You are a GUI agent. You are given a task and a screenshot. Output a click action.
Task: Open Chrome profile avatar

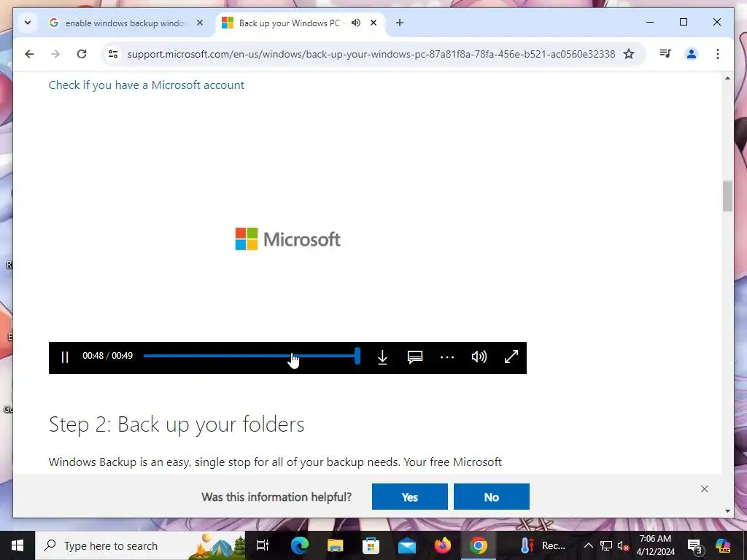pos(692,54)
